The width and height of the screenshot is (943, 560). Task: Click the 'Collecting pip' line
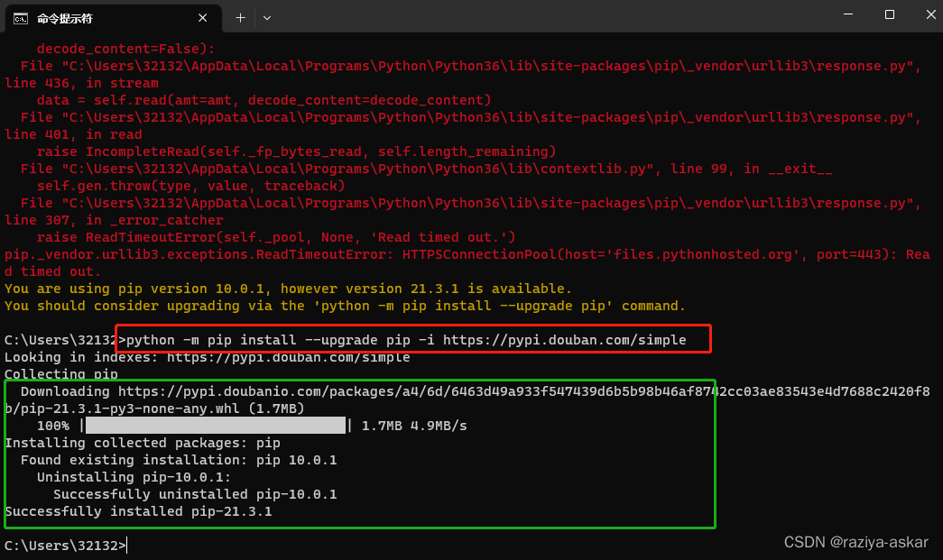point(60,374)
